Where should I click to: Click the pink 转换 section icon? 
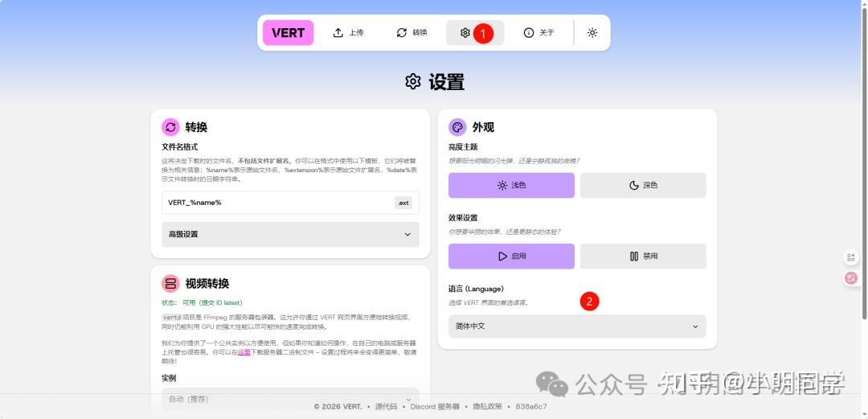pos(170,127)
